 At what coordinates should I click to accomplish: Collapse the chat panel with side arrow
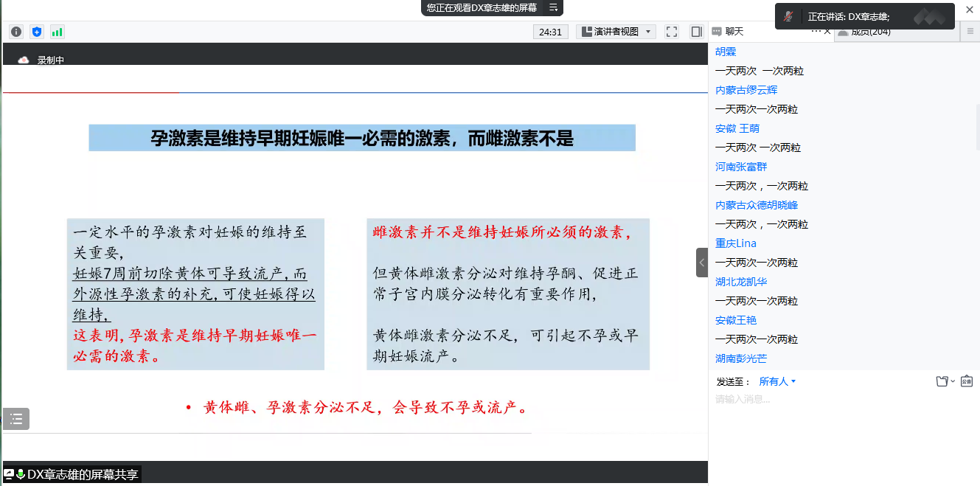[x=702, y=263]
